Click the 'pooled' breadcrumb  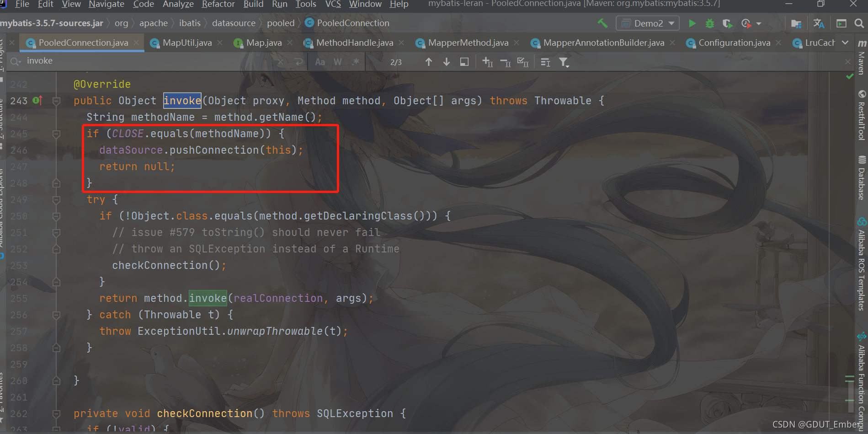click(x=281, y=23)
